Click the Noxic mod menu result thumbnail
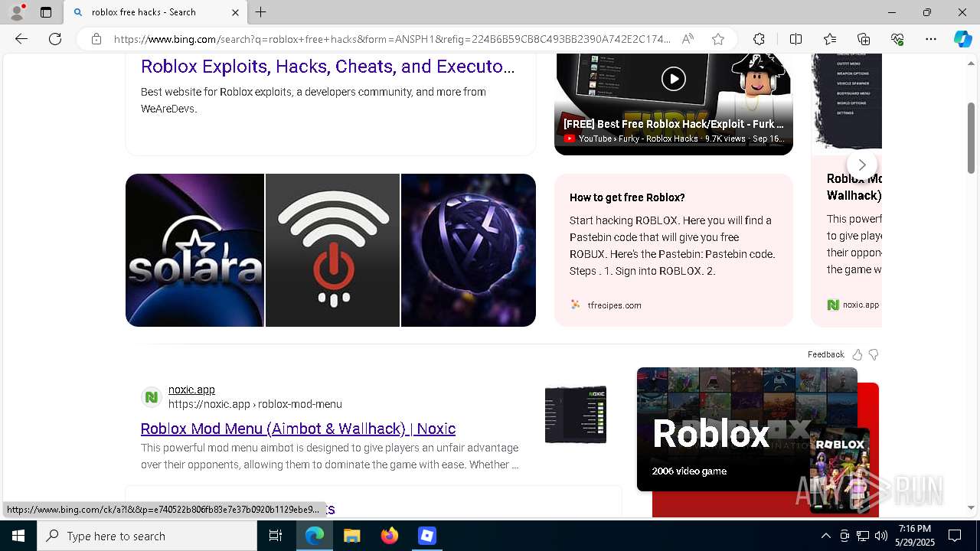This screenshot has width=980, height=551. tap(576, 414)
